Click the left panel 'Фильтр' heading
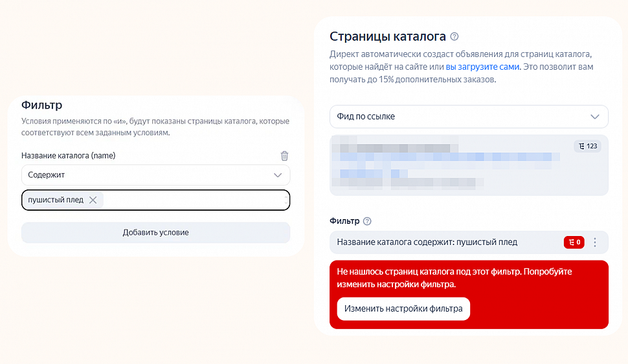This screenshot has width=628, height=364. pos(41,105)
